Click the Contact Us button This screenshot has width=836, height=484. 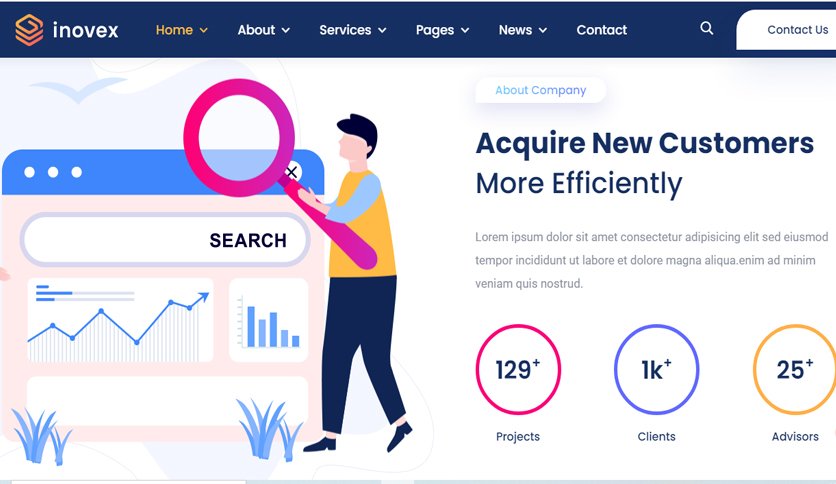click(x=786, y=30)
